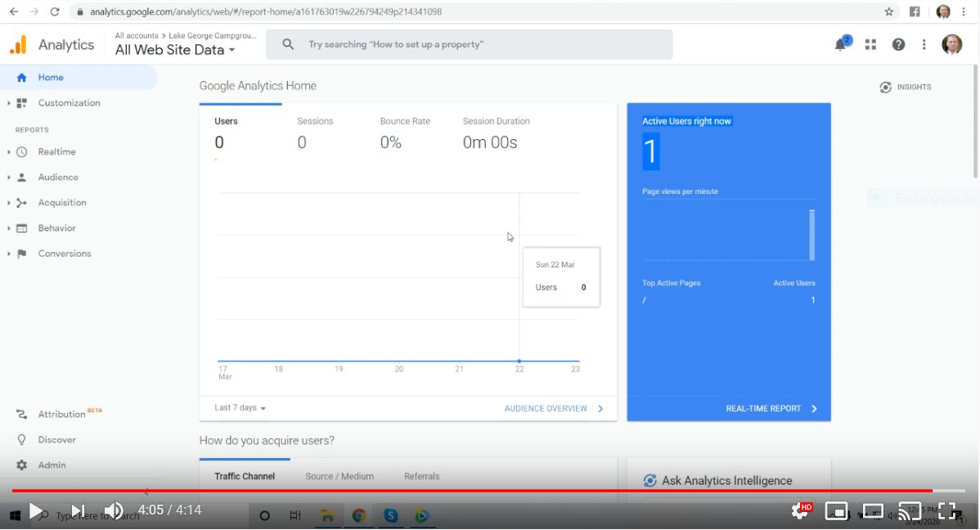The width and height of the screenshot is (980, 530).
Task: Click the page vertical scrollbar
Action: (975, 122)
